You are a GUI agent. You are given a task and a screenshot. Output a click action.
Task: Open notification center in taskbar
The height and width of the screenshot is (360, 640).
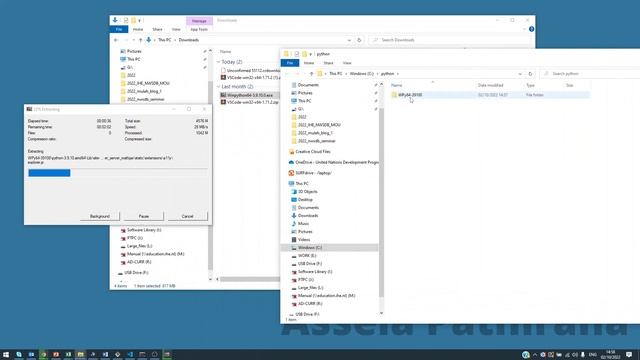point(629,355)
